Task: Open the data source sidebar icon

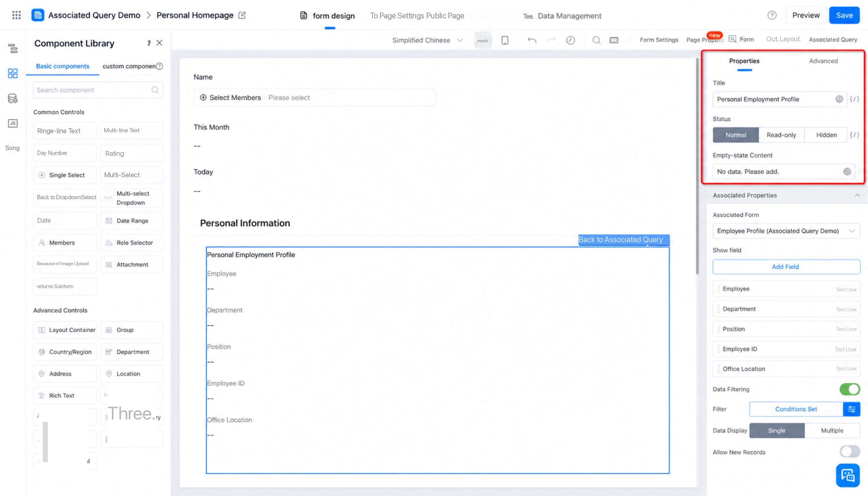Action: coord(13,99)
